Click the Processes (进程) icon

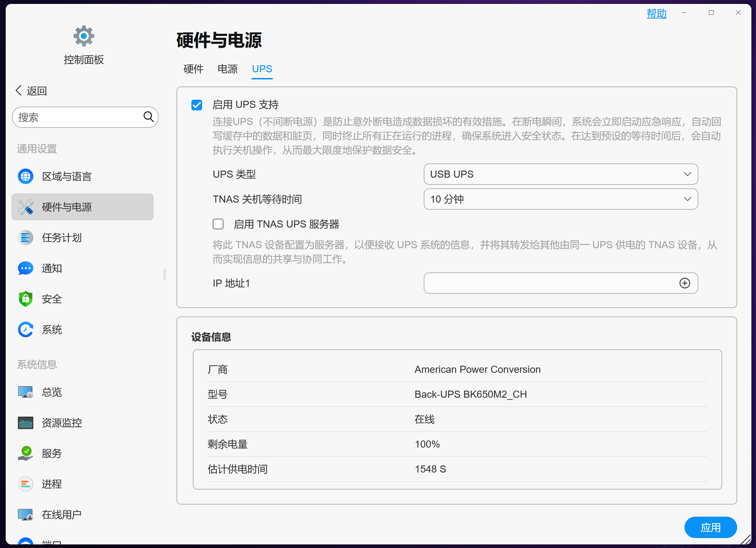coord(26,484)
